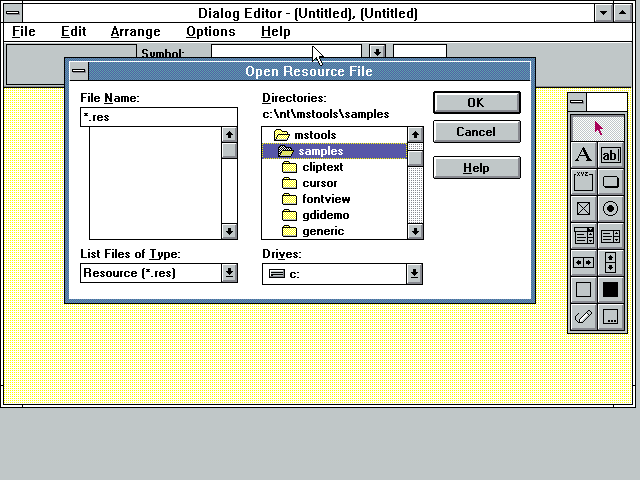This screenshot has width=640, height=480.
Task: Expand the Symbol combo box arrow
Action: pyautogui.click(x=377, y=52)
